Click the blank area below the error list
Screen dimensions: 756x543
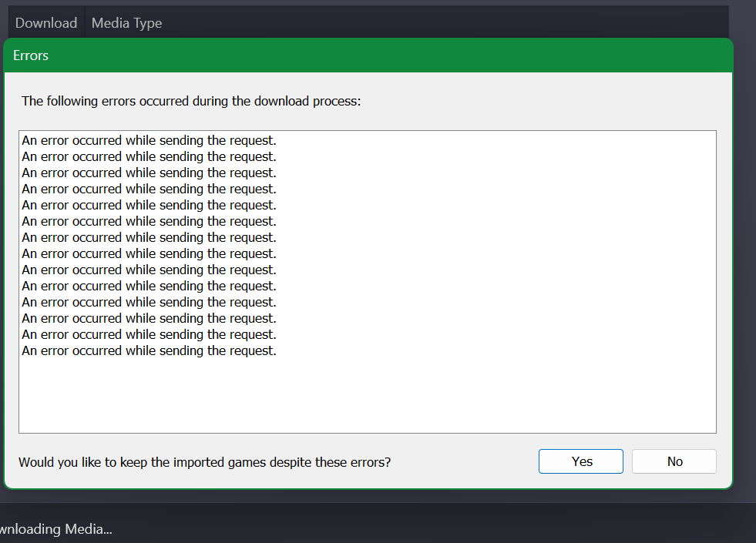point(368,395)
